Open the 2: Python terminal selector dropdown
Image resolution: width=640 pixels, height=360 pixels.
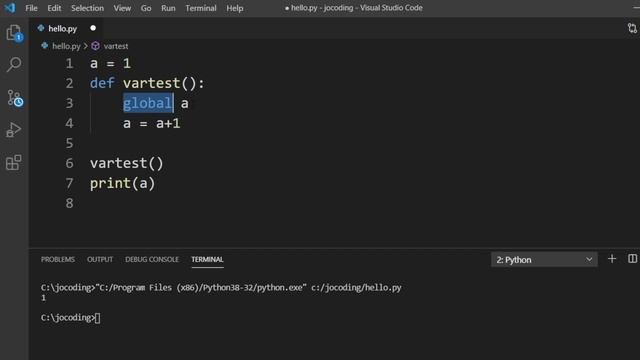pos(544,260)
